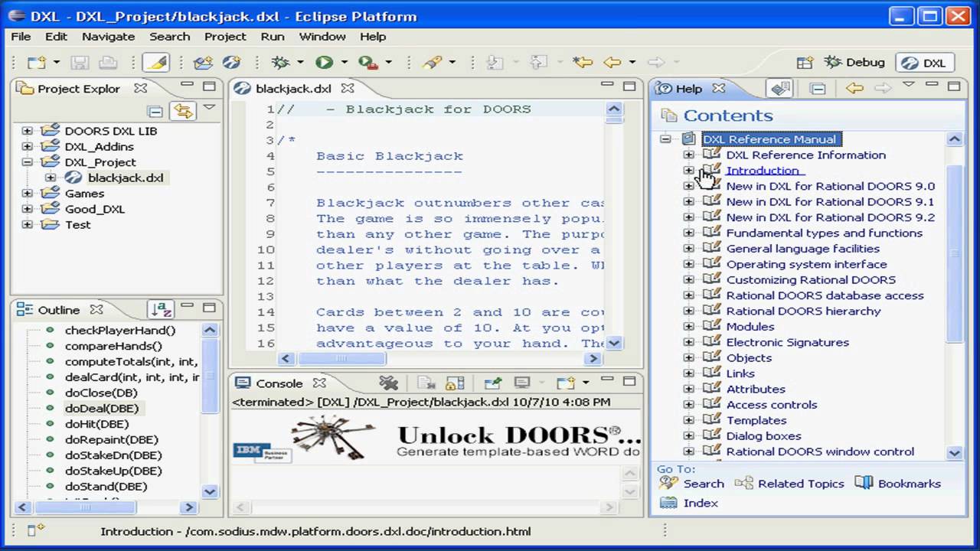Expand the DXL_Addins project
Image resolution: width=980 pixels, height=551 pixels.
click(28, 146)
